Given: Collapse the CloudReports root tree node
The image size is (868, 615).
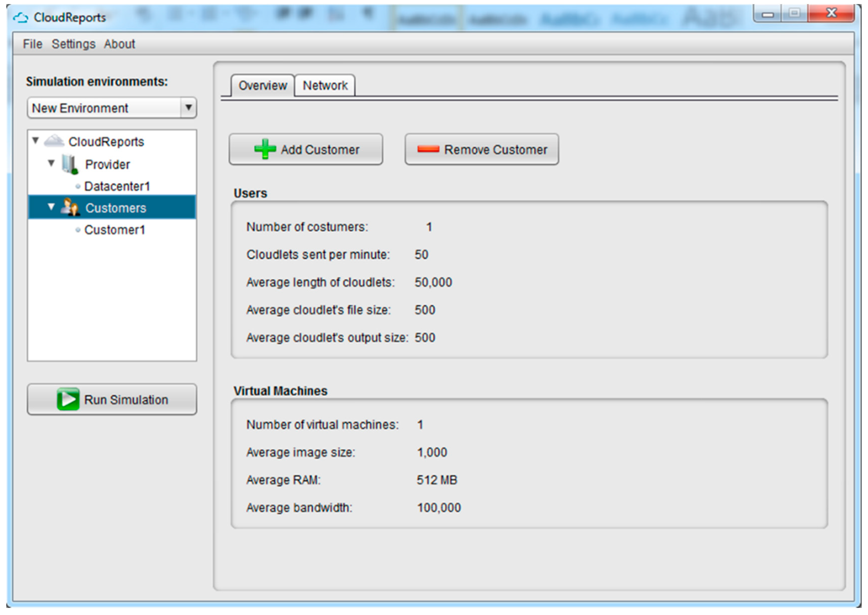Looking at the screenshot, I should pyautogui.click(x=36, y=141).
